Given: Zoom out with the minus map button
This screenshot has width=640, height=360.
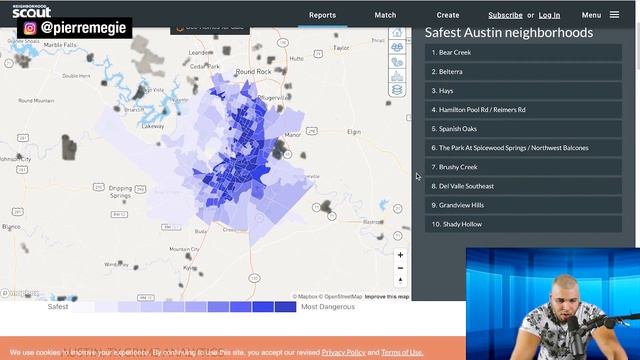Looking at the screenshot, I should pos(400,268).
